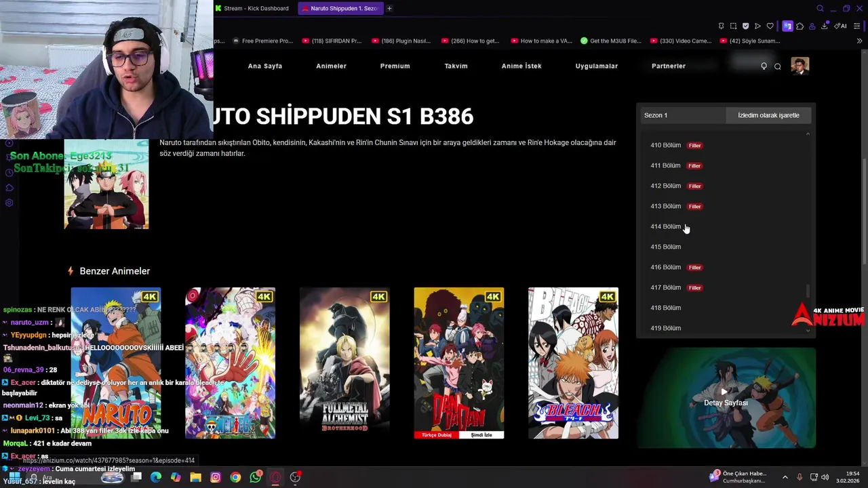Select episode 413 Bölüm
Viewport: 868px width, 488px height.
665,206
